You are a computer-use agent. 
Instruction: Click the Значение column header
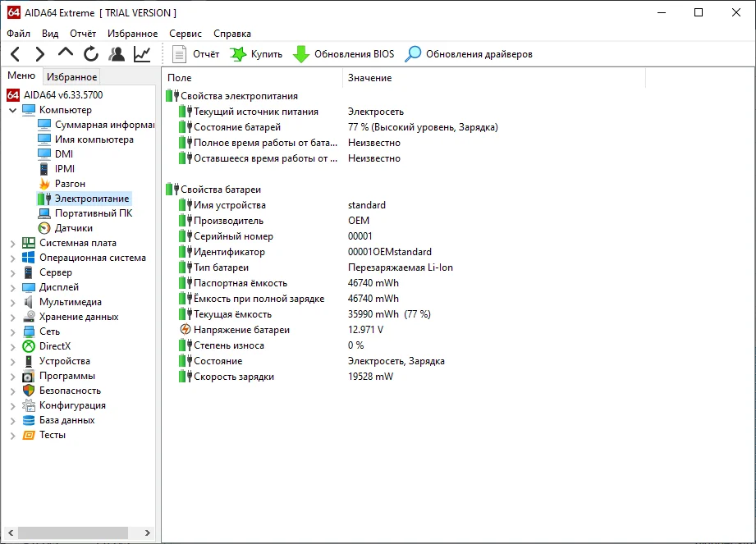click(x=494, y=78)
